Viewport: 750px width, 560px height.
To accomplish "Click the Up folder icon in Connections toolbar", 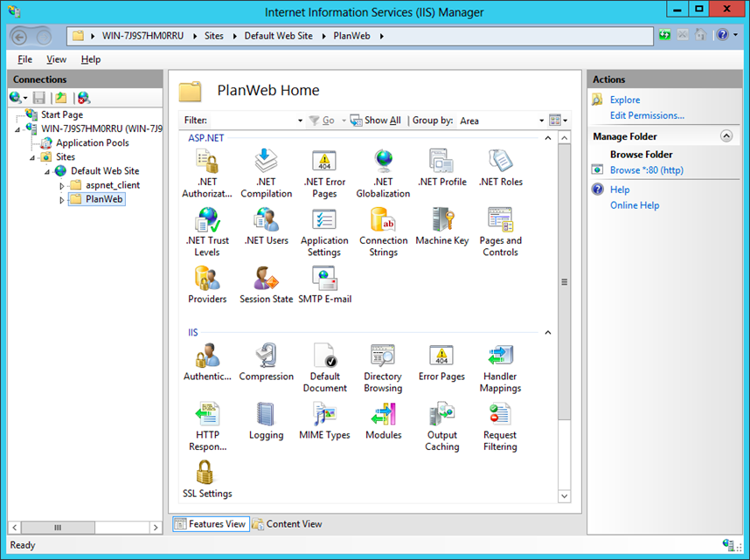I will (x=60, y=98).
